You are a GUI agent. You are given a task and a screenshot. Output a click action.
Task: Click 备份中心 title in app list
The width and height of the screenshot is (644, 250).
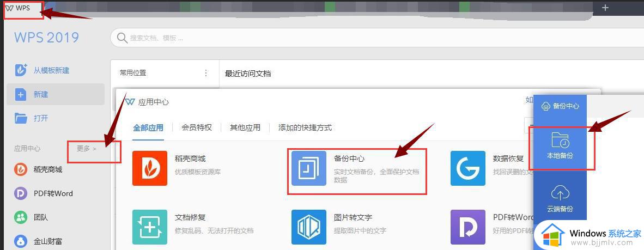tap(349, 158)
